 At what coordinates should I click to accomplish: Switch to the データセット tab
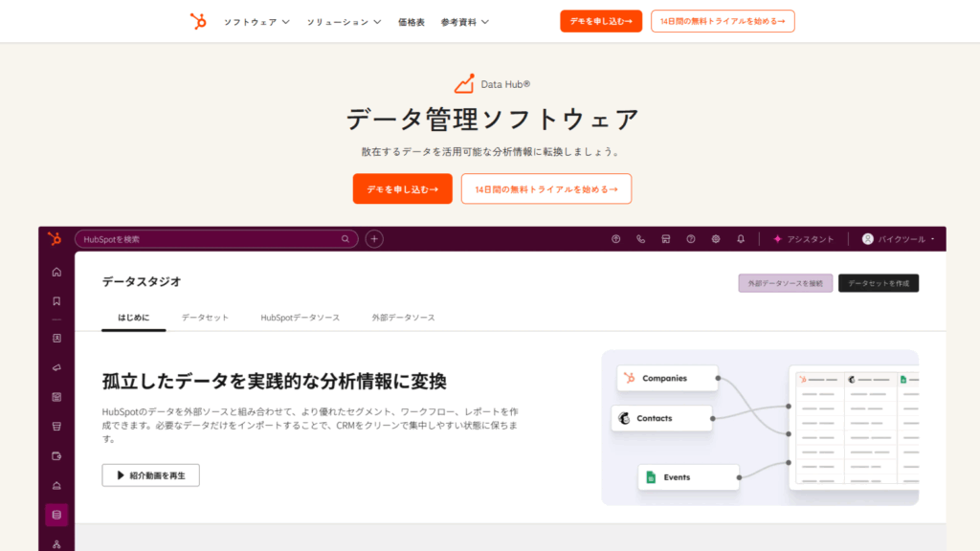click(205, 317)
